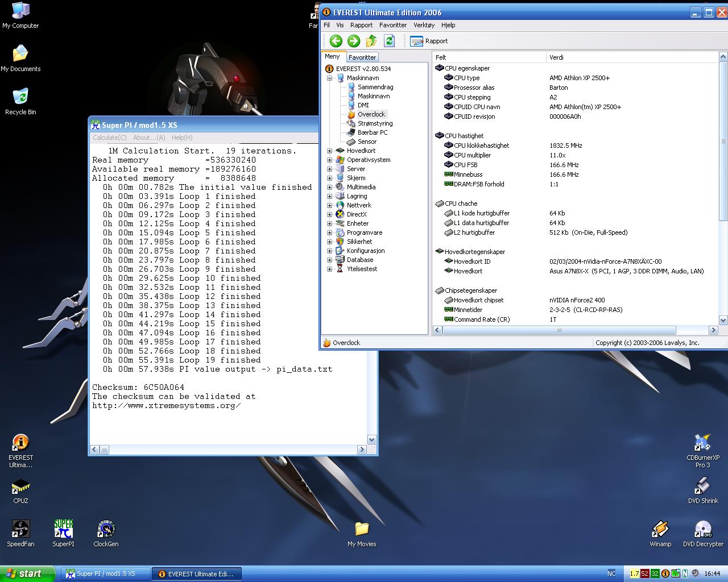This screenshot has height=582, width=728.
Task: Click the DVD Decrypter desktop icon
Action: pos(703,533)
